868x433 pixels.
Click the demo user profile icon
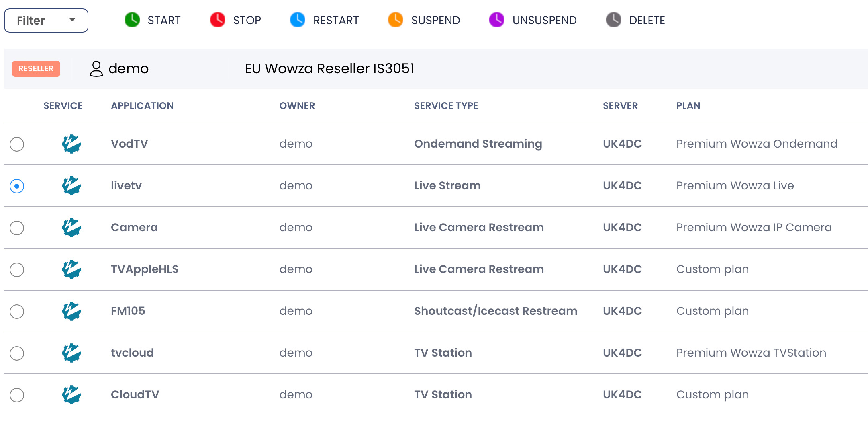tap(96, 68)
